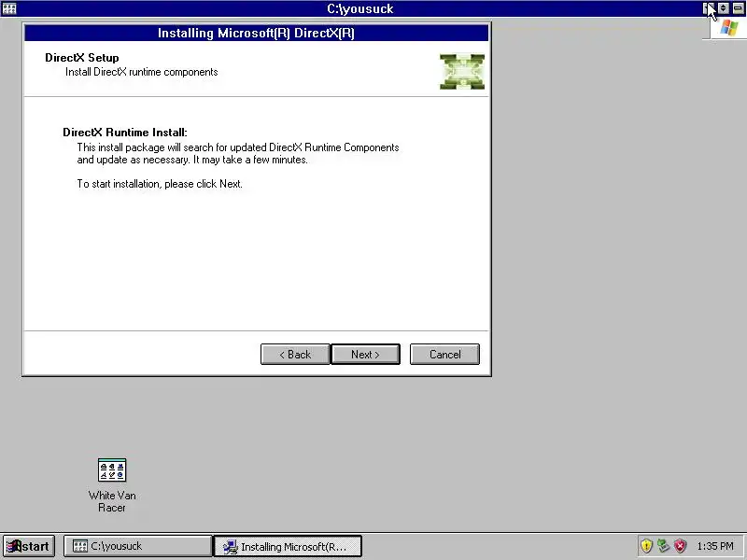Open the start menu button
747x560 pixels.
click(x=29, y=546)
